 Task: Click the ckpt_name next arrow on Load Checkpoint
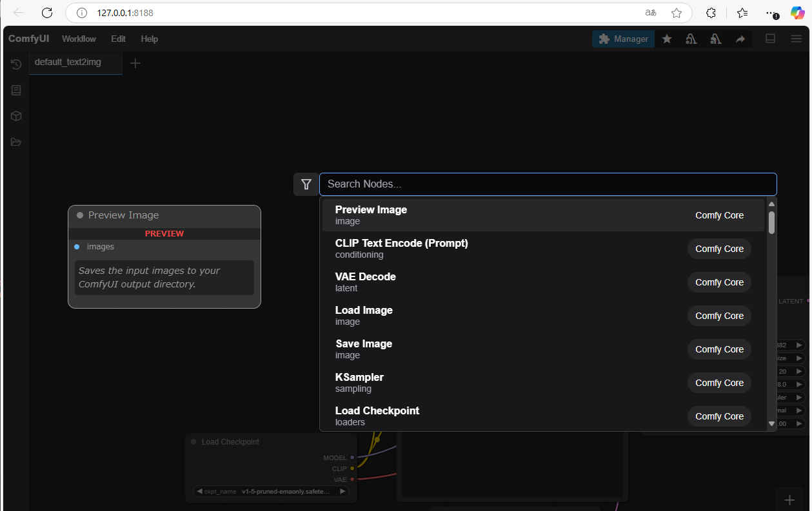click(342, 491)
